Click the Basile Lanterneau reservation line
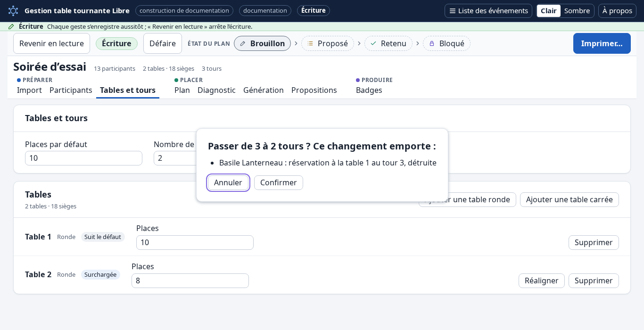Viewport: 644px width, 330px height. [328, 163]
